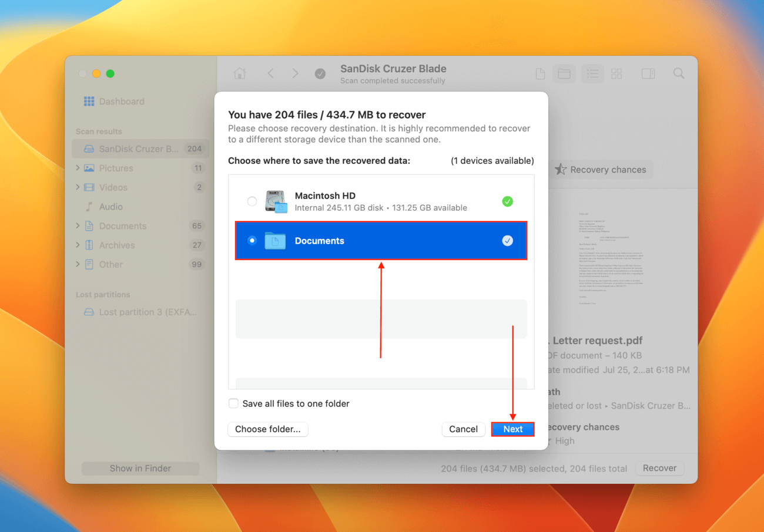Click the Other count badge 99
764x532 pixels.
pyautogui.click(x=197, y=265)
